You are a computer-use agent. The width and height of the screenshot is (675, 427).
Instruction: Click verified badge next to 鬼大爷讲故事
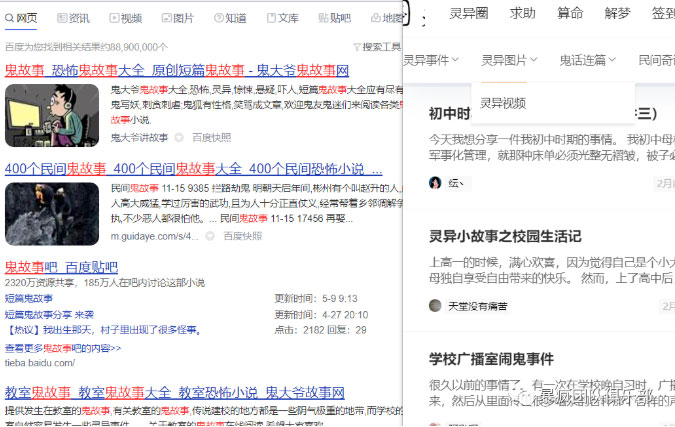(179, 137)
